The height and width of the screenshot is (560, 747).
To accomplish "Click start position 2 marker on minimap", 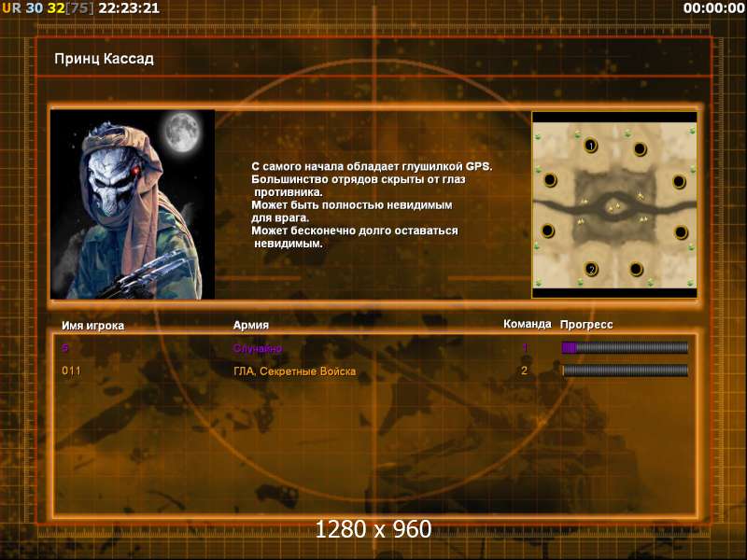I will [x=592, y=269].
